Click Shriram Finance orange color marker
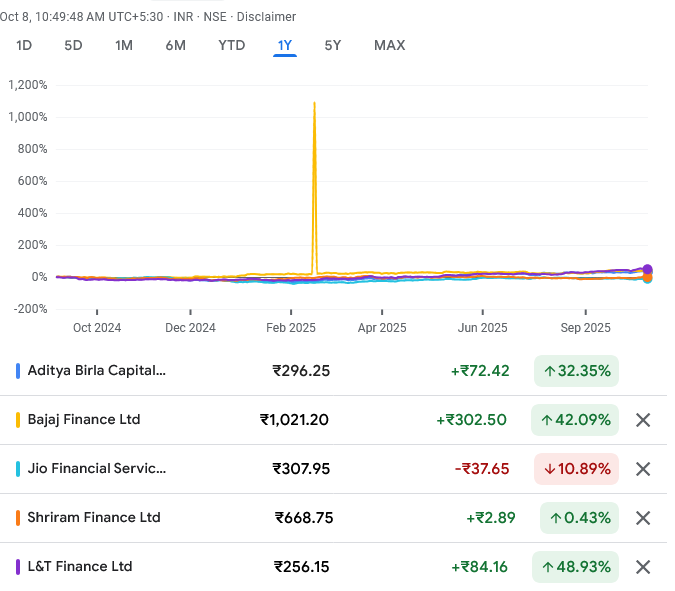This screenshot has height=591, width=675. point(18,518)
